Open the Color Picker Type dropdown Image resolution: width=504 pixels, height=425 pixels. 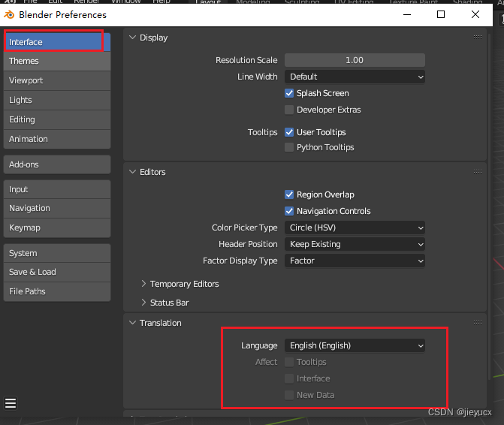pos(355,228)
